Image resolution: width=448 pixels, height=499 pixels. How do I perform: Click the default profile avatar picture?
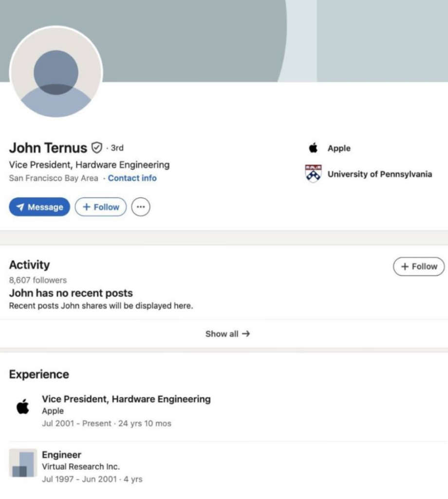click(56, 72)
